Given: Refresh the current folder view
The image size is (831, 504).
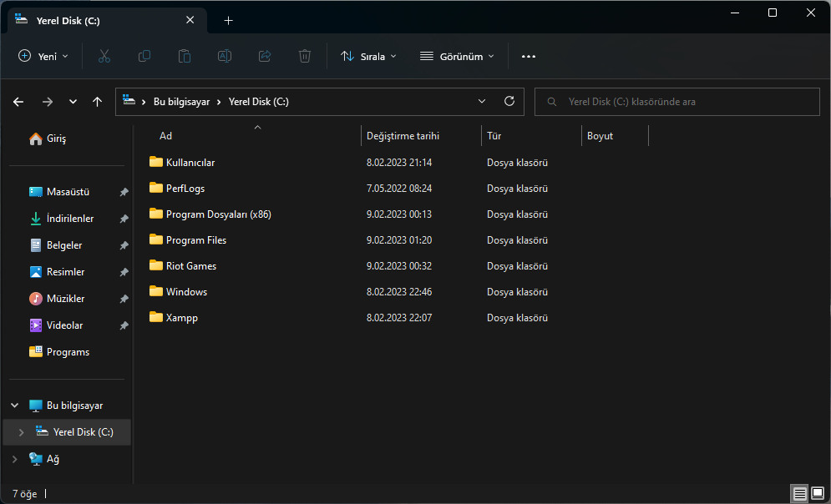Looking at the screenshot, I should click(x=509, y=102).
